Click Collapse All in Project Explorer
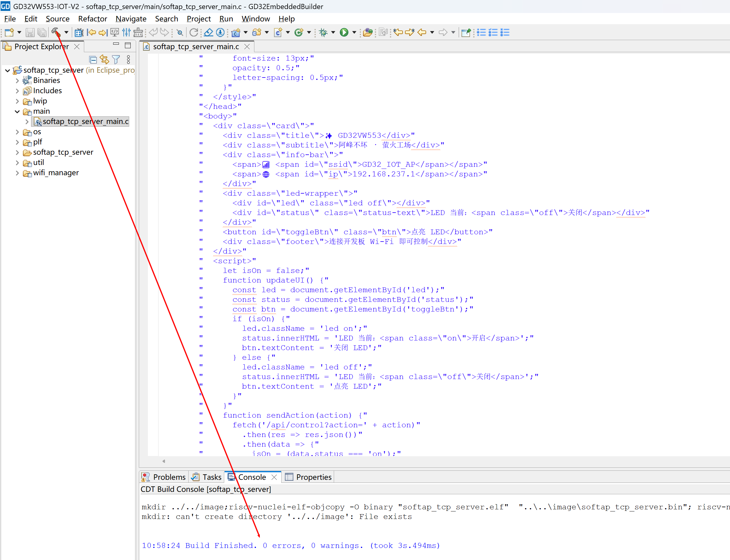Viewport: 730px width, 560px height. [93, 60]
